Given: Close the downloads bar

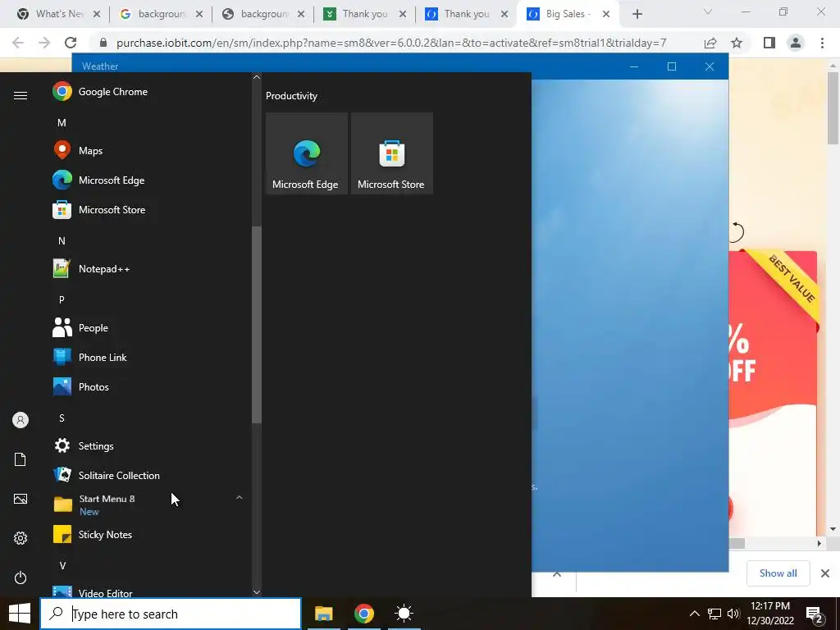Looking at the screenshot, I should 825,573.
